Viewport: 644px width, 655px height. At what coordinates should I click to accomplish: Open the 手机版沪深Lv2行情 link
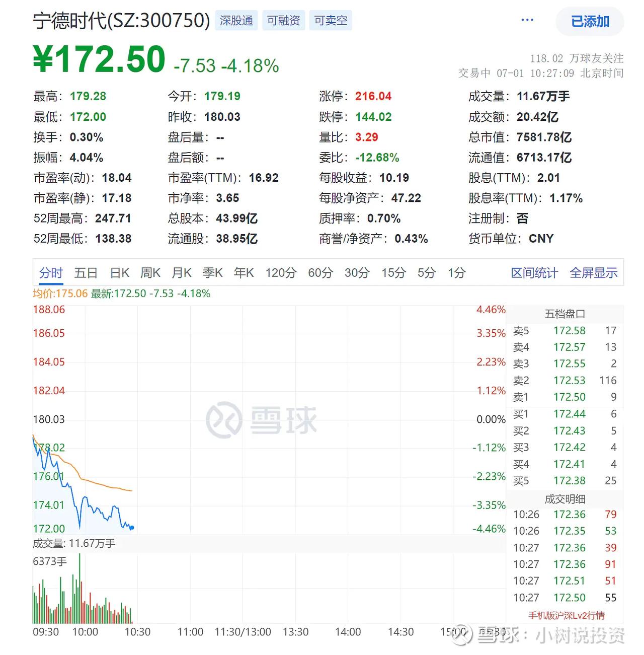(x=567, y=615)
